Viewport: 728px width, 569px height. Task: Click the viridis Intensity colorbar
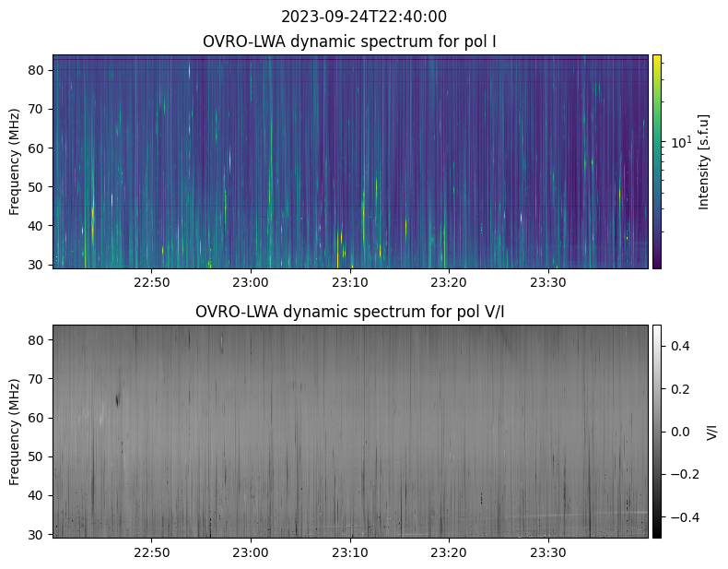click(x=657, y=161)
